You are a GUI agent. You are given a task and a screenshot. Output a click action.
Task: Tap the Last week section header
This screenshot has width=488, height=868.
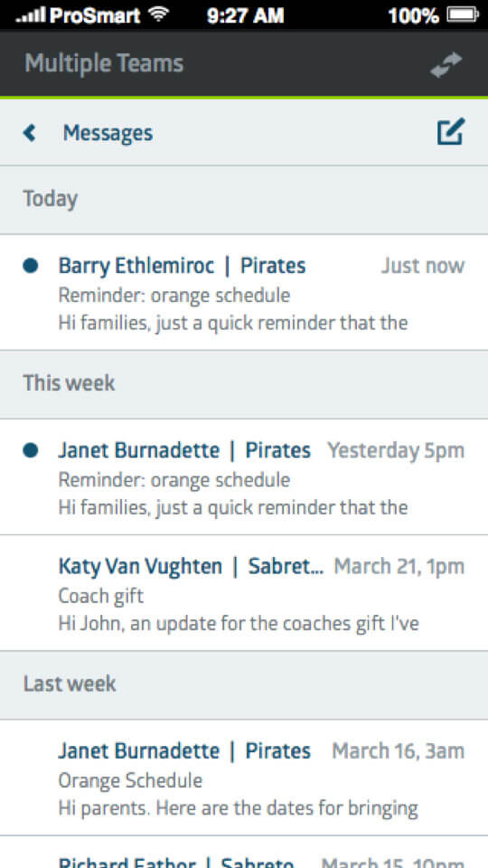tap(244, 685)
